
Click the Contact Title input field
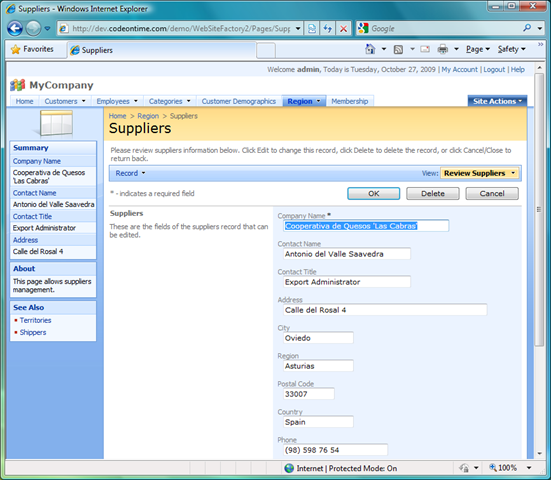[x=346, y=282]
